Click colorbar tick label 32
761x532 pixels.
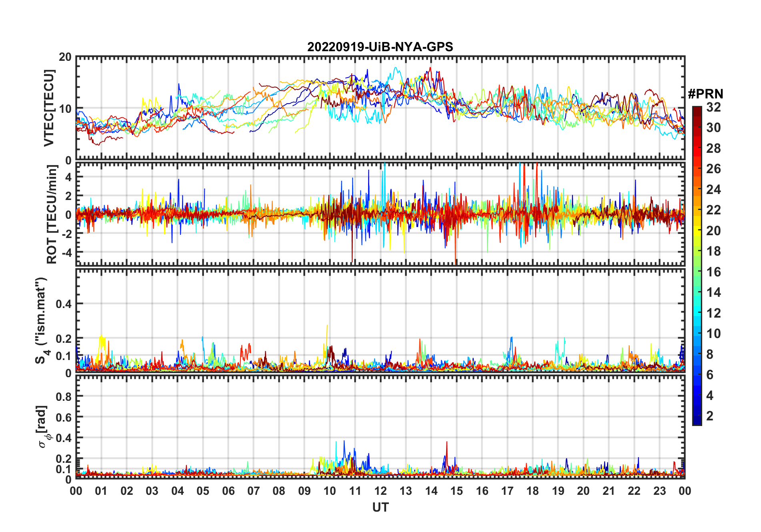pos(713,107)
